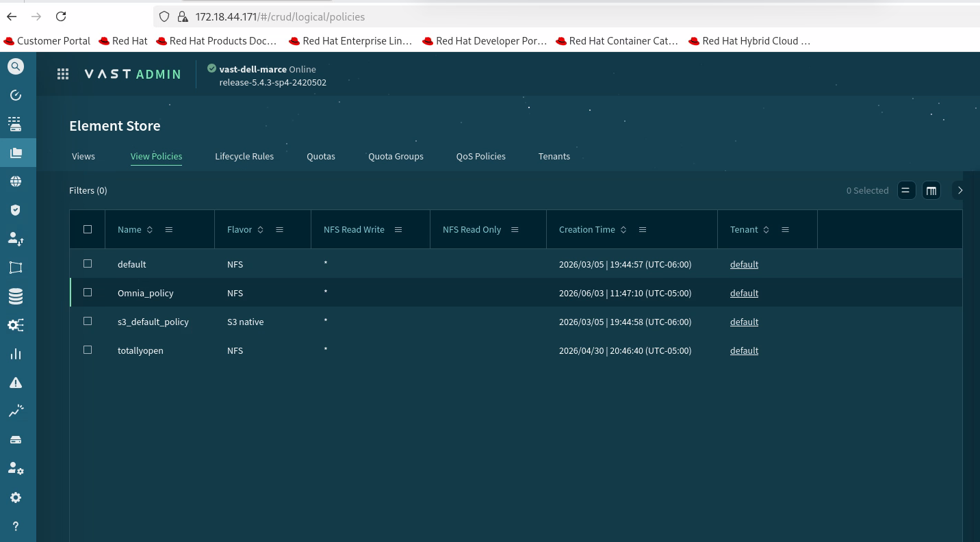The height and width of the screenshot is (542, 980).
Task: Select the Element Store folder icon
Action: 16,153
